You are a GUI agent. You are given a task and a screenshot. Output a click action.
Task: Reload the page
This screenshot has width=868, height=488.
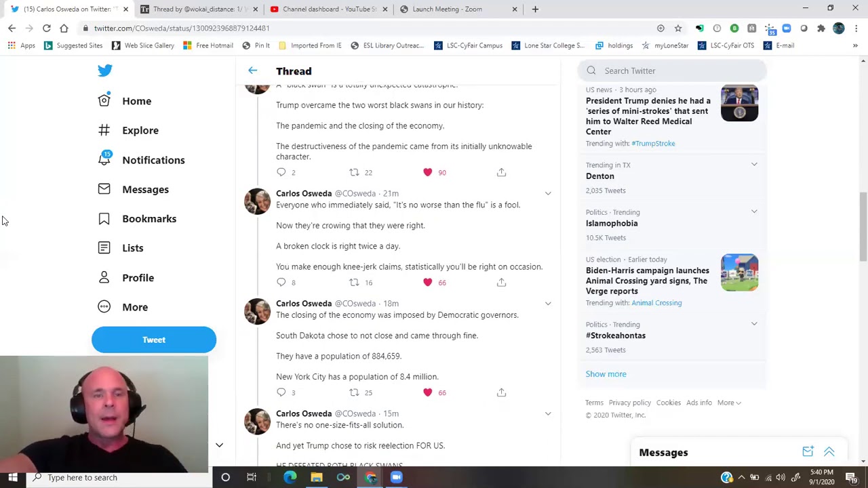tap(46, 28)
